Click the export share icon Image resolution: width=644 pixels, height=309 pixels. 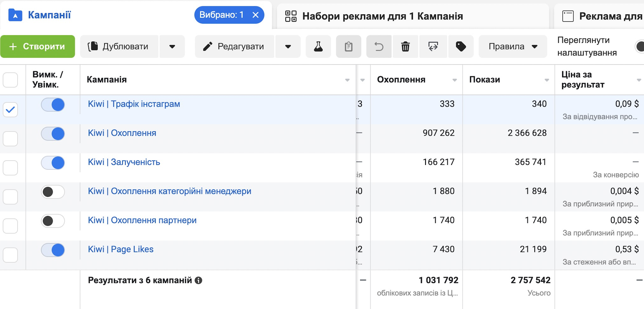coord(433,47)
